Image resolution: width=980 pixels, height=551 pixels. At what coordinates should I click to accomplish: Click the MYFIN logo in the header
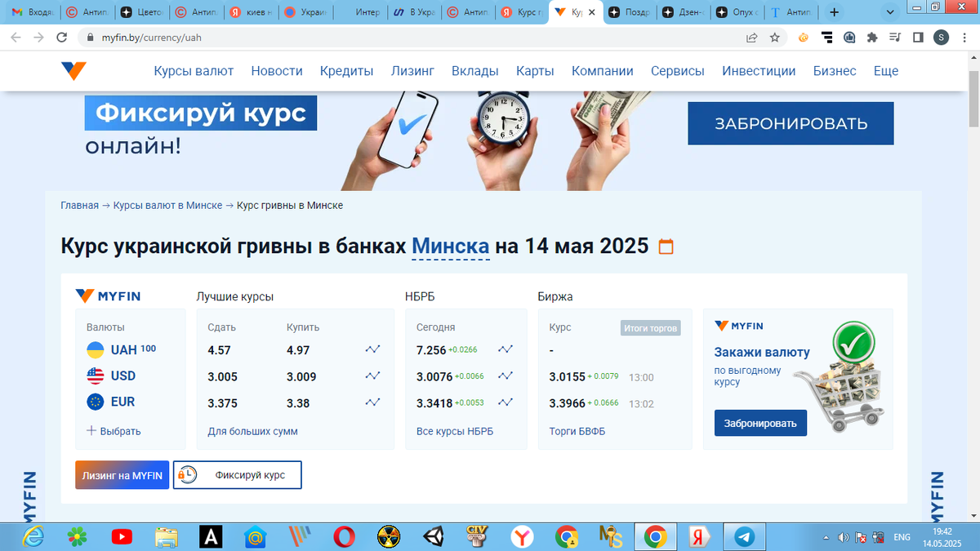(73, 71)
